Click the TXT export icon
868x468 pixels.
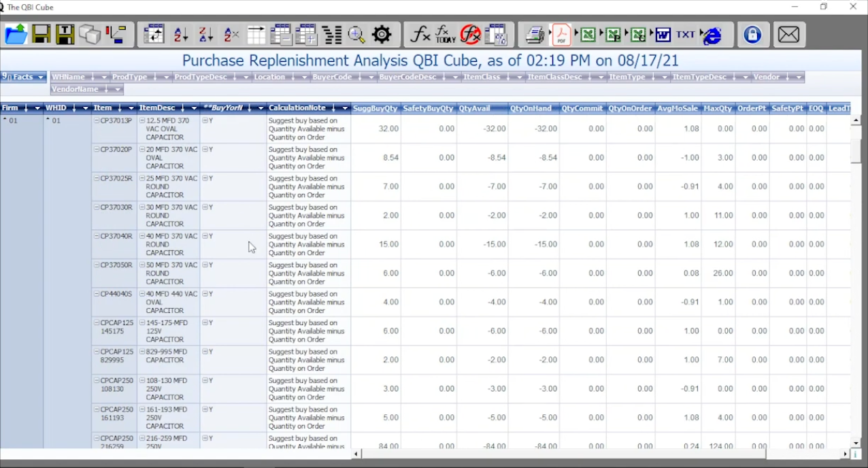(x=686, y=35)
